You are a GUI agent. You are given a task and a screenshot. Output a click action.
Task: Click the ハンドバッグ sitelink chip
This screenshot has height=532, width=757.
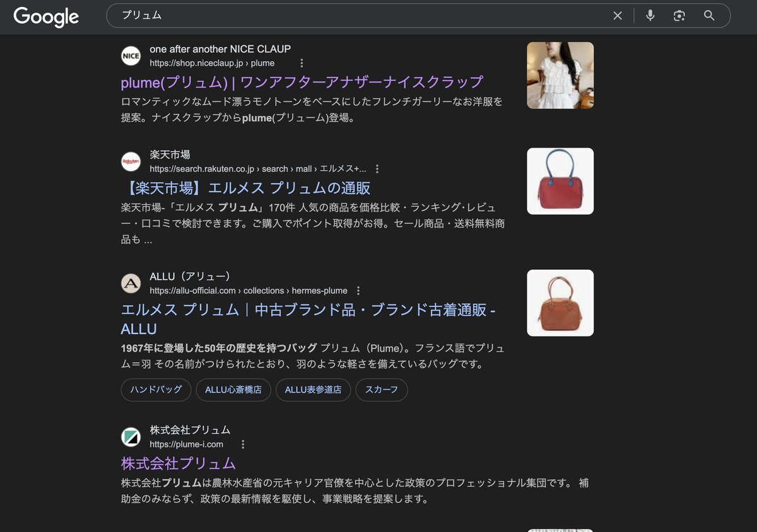[156, 390]
